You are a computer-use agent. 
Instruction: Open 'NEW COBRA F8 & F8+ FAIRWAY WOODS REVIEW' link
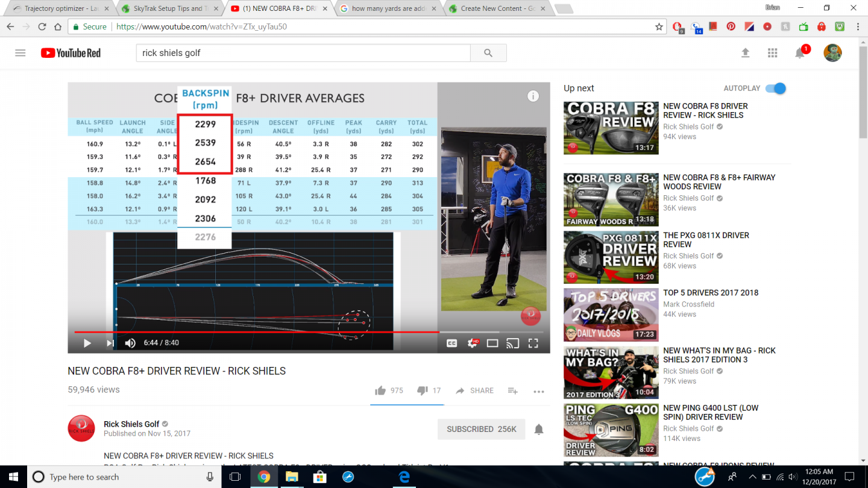pos(719,182)
